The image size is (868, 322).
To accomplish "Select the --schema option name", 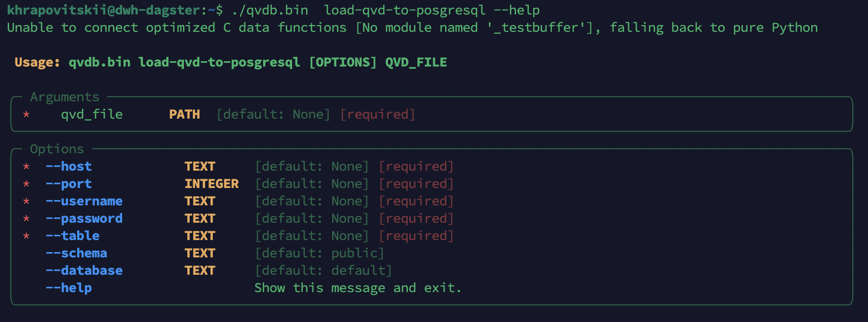I will pyautogui.click(x=76, y=254).
